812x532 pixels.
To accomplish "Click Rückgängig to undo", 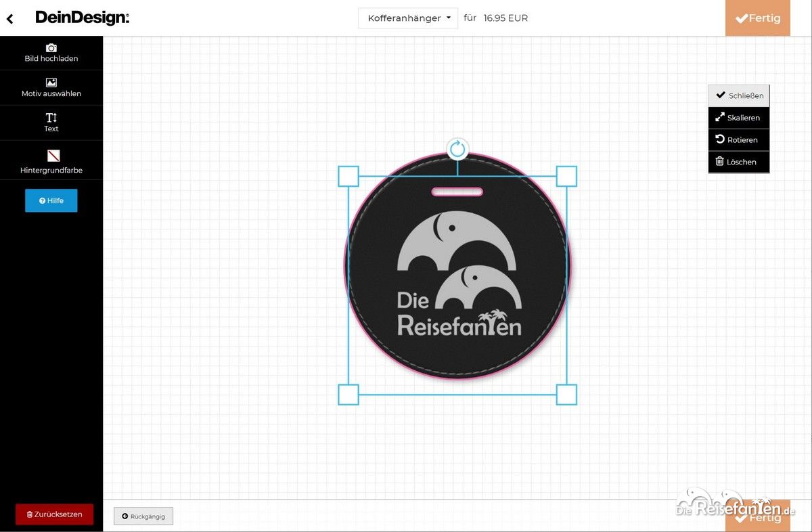I will (143, 516).
